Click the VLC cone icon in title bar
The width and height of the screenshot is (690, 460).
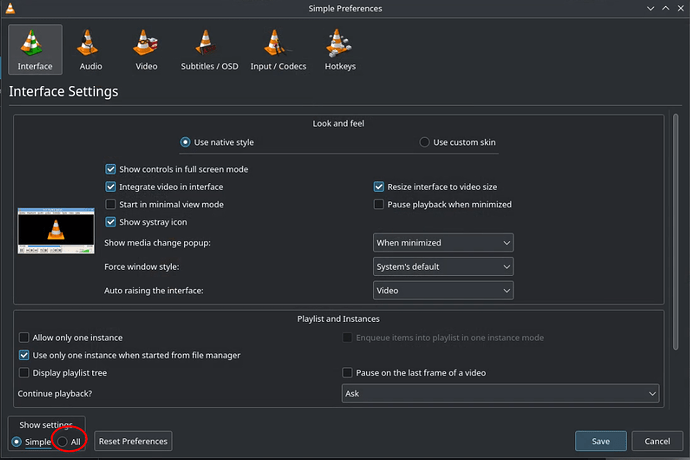click(10, 8)
